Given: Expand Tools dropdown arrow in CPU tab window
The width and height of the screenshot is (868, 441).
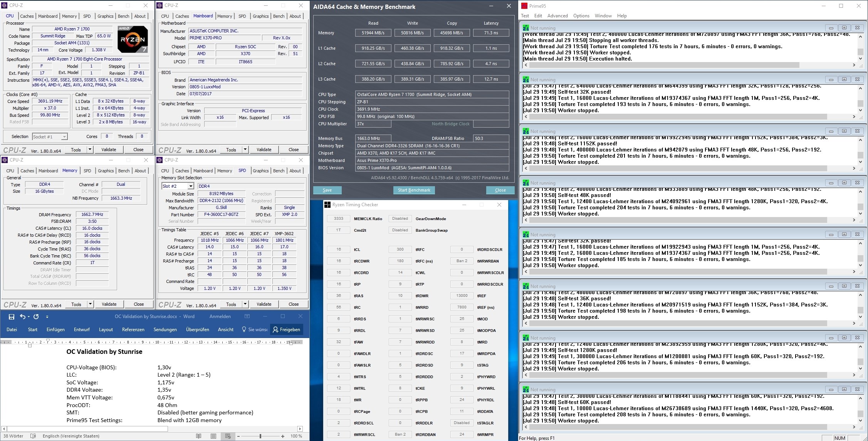Looking at the screenshot, I should [x=90, y=150].
